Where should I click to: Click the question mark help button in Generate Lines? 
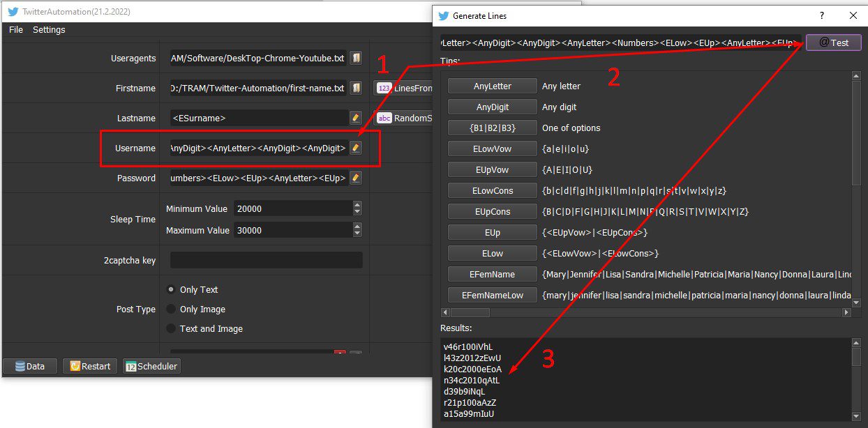tap(821, 15)
